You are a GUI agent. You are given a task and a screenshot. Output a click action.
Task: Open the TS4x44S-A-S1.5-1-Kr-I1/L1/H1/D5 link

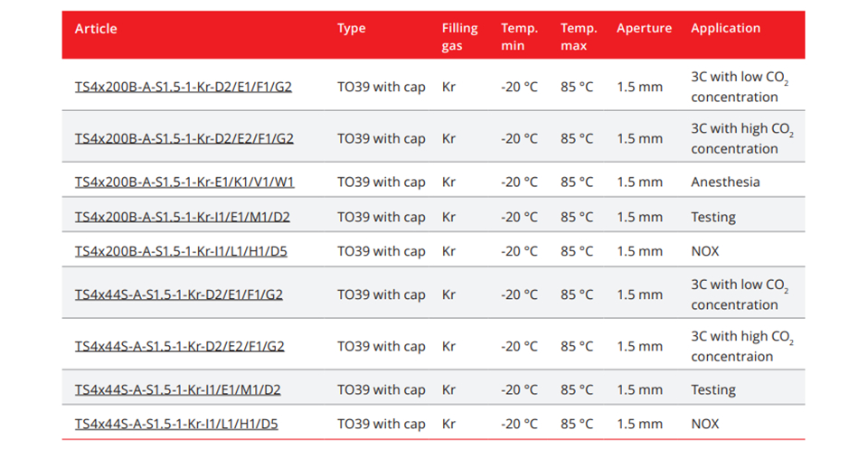[176, 425]
